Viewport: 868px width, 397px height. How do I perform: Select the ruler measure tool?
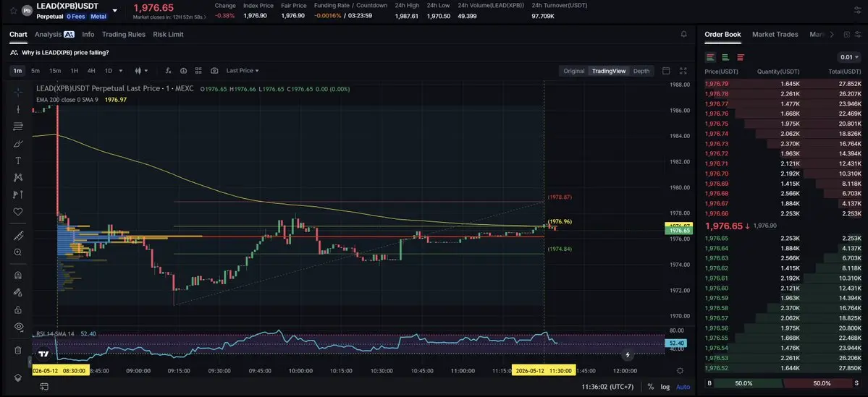tap(17, 236)
